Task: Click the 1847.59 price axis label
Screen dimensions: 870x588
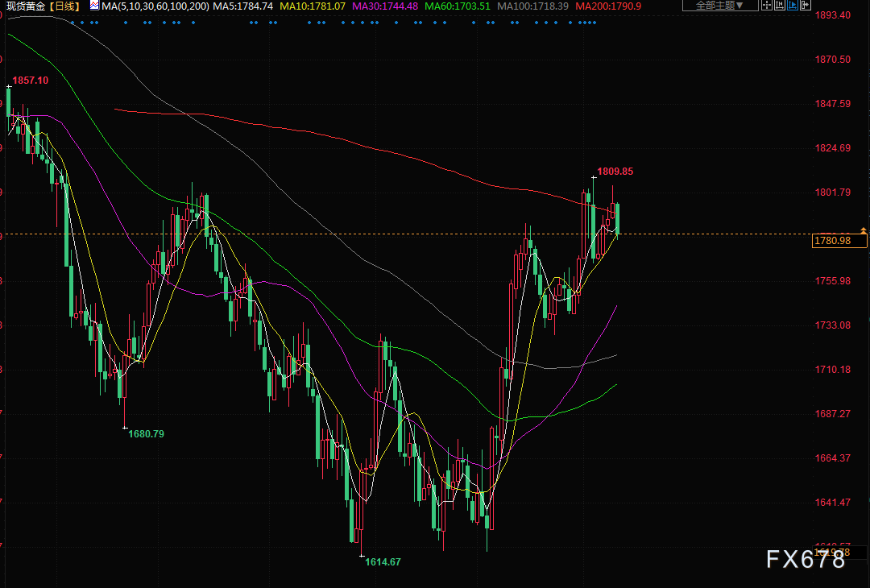Action: [x=832, y=104]
